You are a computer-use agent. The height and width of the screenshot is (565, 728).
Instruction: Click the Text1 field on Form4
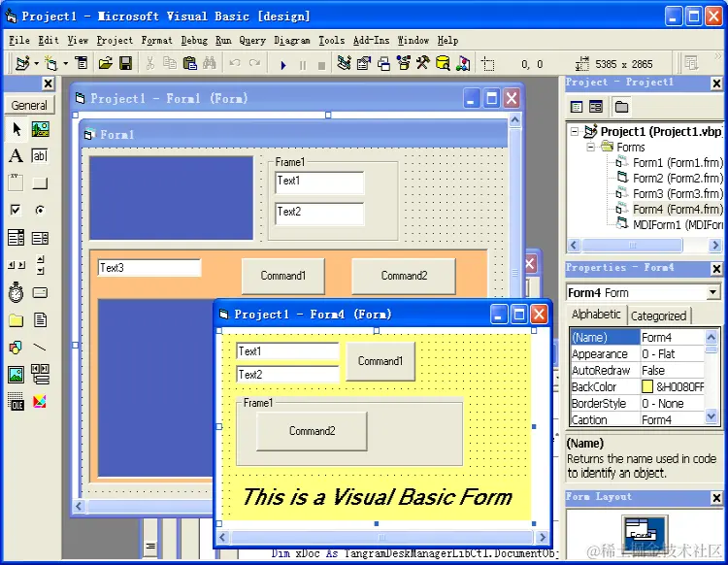coord(288,351)
